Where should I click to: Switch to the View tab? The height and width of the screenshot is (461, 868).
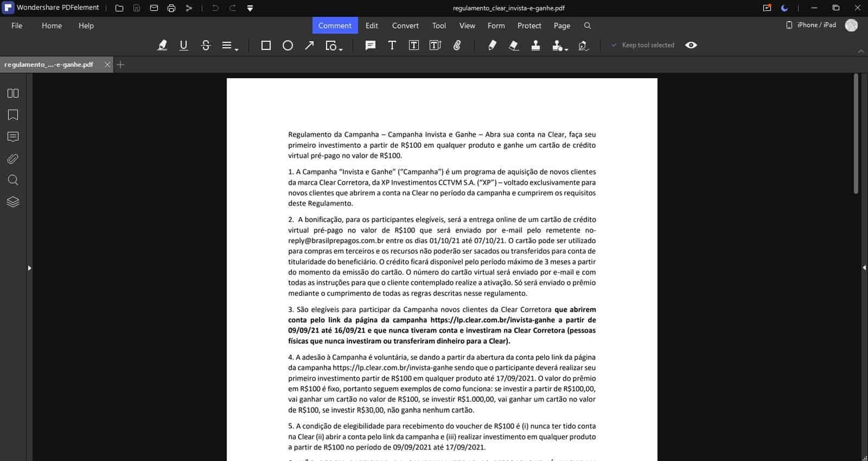[467, 26]
